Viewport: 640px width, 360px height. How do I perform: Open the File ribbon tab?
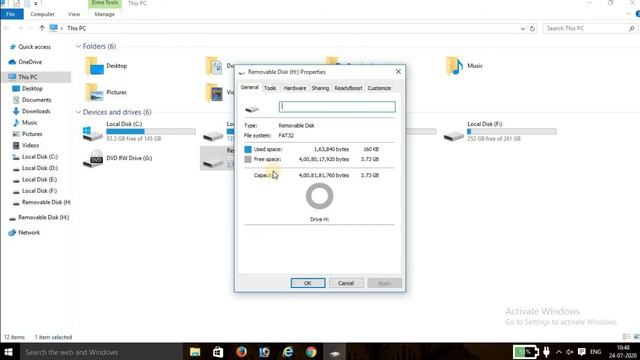coord(11,14)
